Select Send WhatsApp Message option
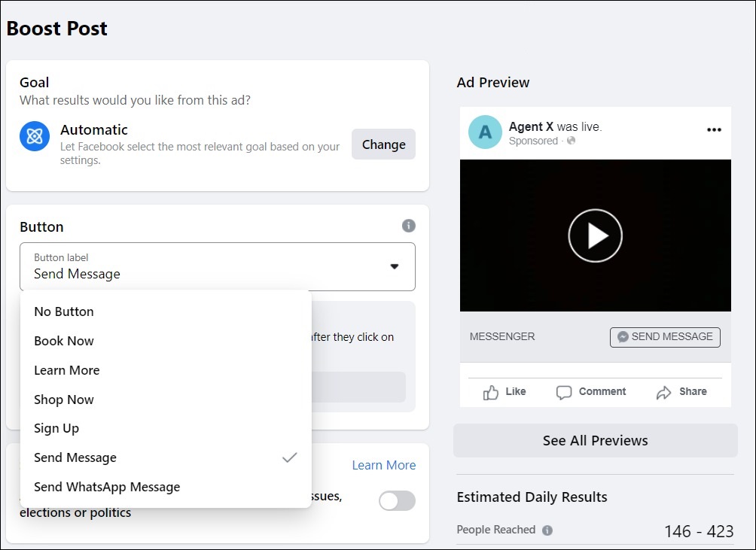The image size is (756, 550). tap(107, 487)
